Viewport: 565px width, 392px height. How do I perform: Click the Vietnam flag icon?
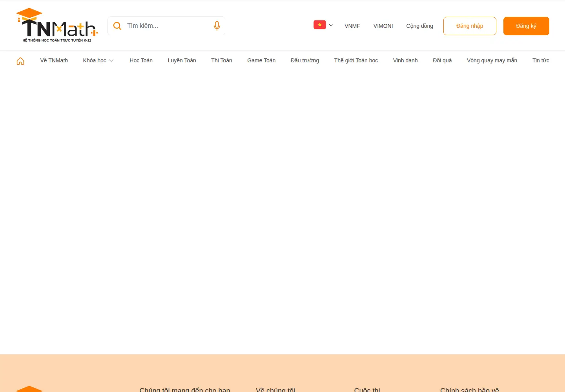pos(320,25)
